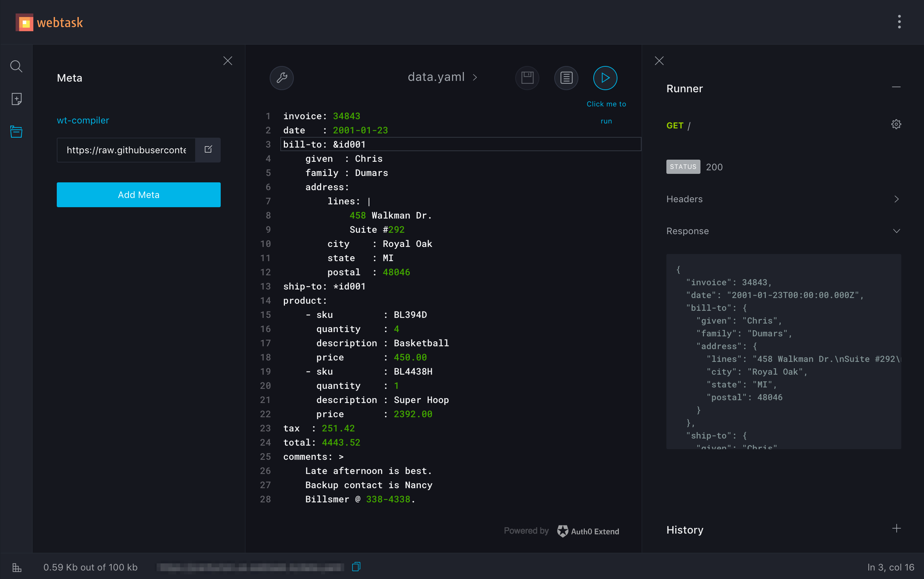Open the data.yaml file switcher chevron
The height and width of the screenshot is (579, 924).
[475, 77]
